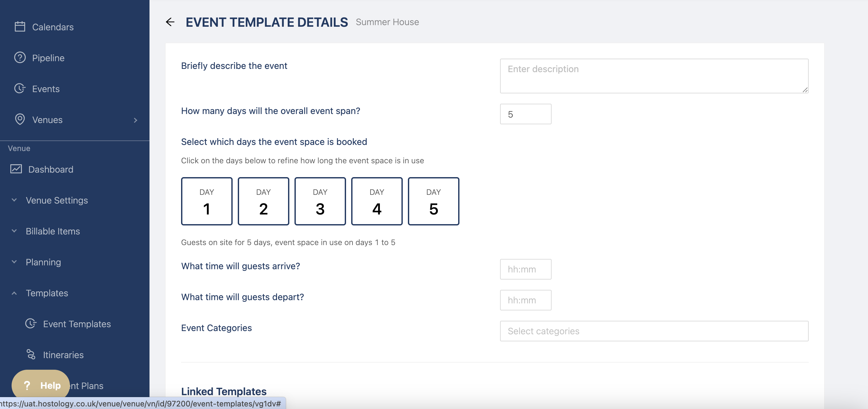Click the Help button

pyautogui.click(x=41, y=385)
